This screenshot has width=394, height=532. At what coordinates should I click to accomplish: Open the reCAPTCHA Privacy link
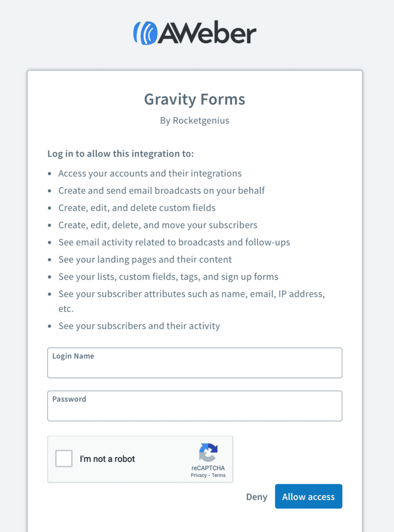[199, 475]
